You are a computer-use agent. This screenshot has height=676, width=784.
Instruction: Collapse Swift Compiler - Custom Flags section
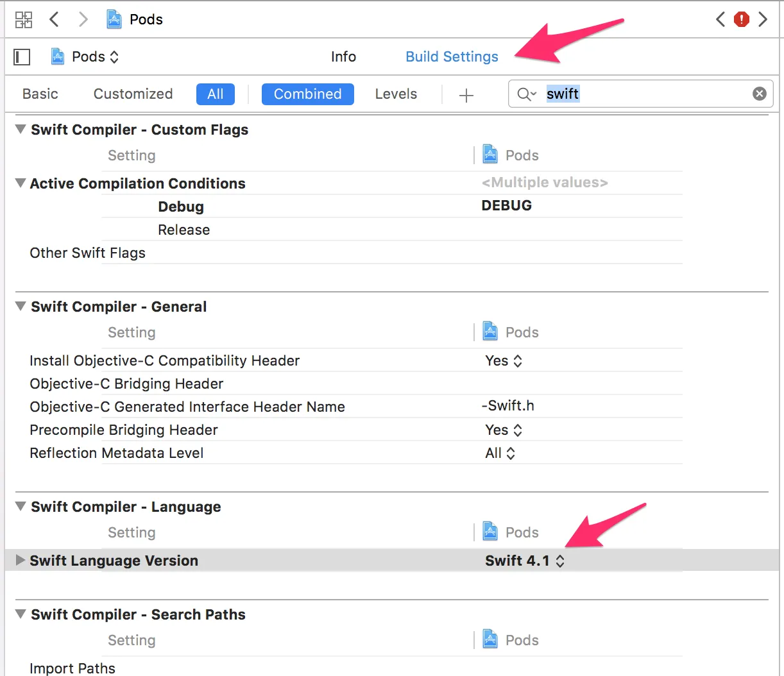(x=21, y=129)
